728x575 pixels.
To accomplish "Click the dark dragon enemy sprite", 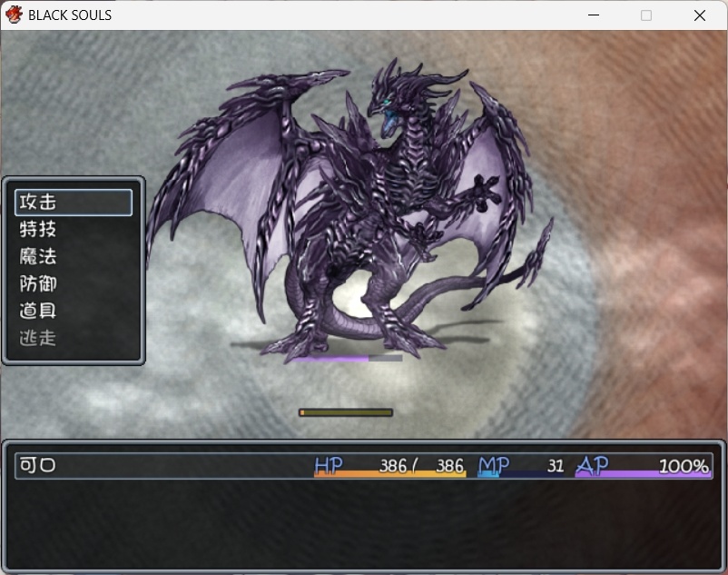I will 349,209.
